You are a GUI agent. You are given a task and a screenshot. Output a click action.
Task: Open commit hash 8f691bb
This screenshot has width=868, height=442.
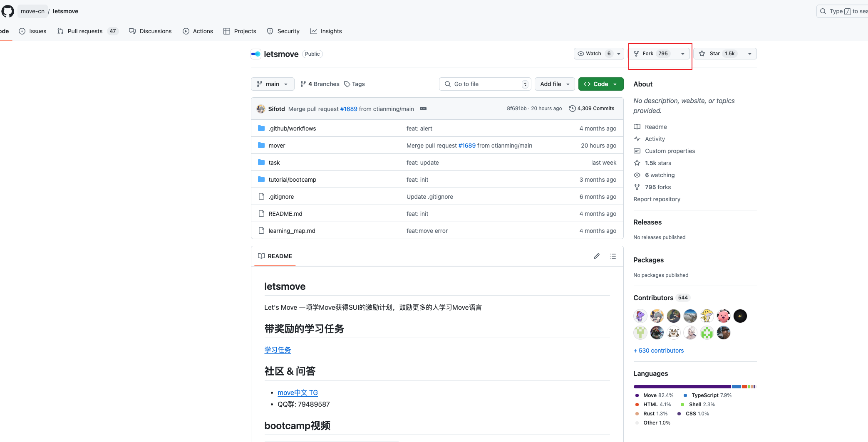coord(516,109)
